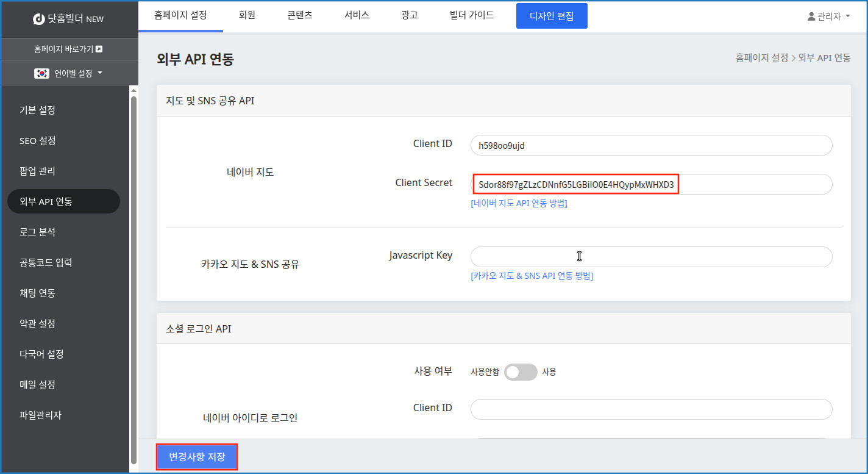Open the 콘텐츠 top menu
The image size is (868, 474).
pyautogui.click(x=299, y=15)
